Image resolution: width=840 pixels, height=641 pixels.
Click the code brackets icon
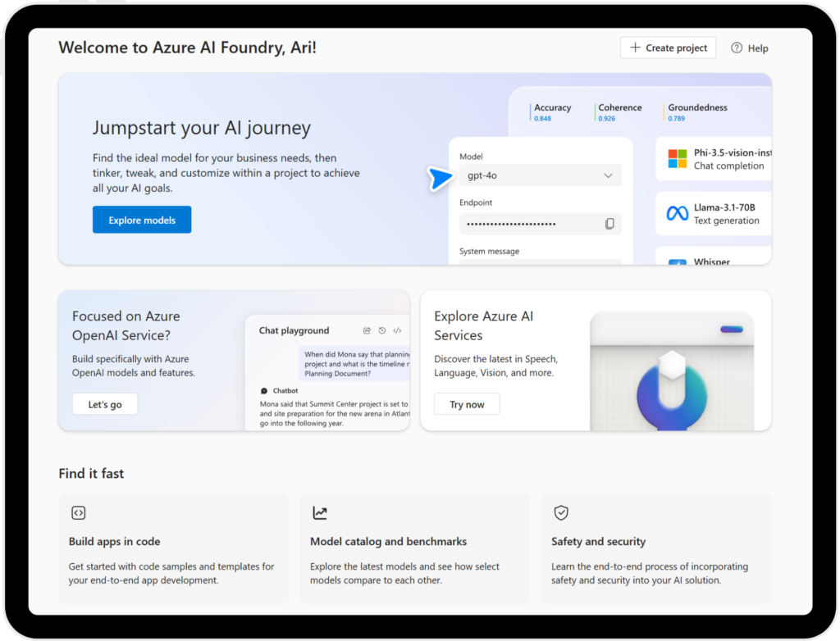tap(78, 513)
